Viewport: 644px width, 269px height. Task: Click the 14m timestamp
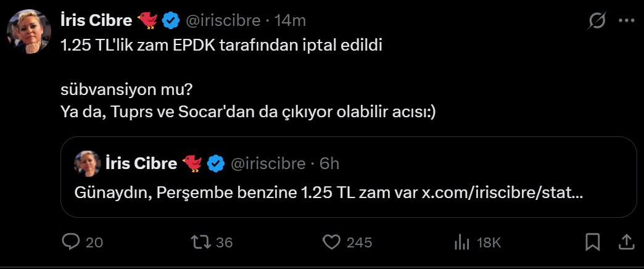click(291, 20)
